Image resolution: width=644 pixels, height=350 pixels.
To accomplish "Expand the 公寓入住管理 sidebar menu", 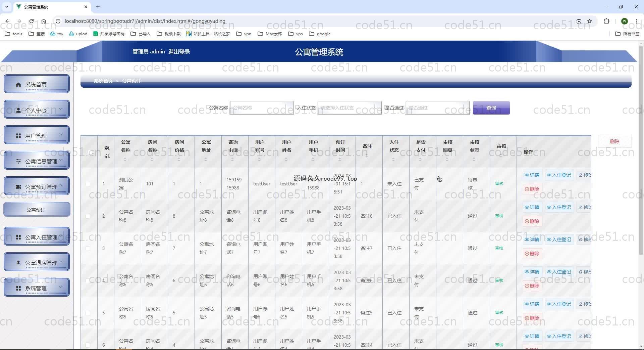I will click(x=37, y=236).
